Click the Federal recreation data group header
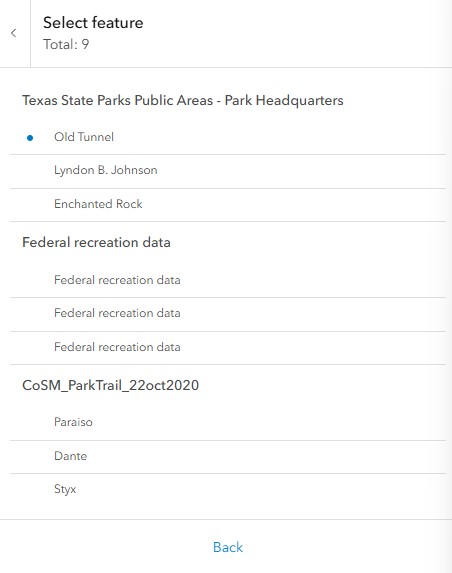 coord(96,243)
